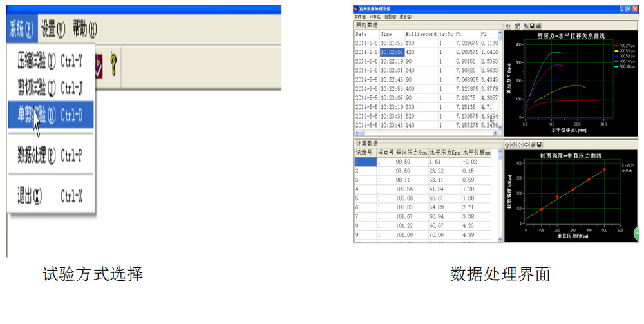Save the shear stress-displacement chart via floppy icon
The image size is (644, 324).
(532, 26)
